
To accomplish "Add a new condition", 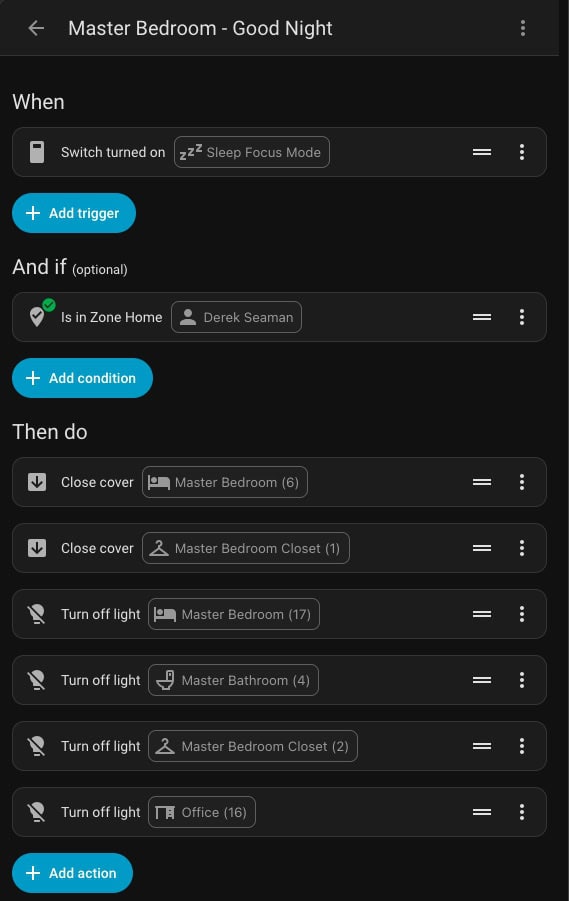I will 82,378.
